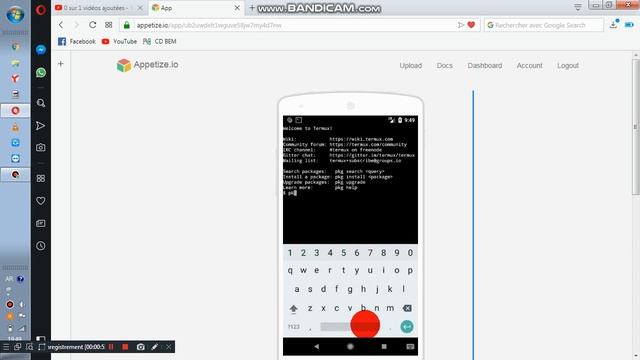Log out via the Logout link
The image size is (640, 360).
click(x=568, y=65)
